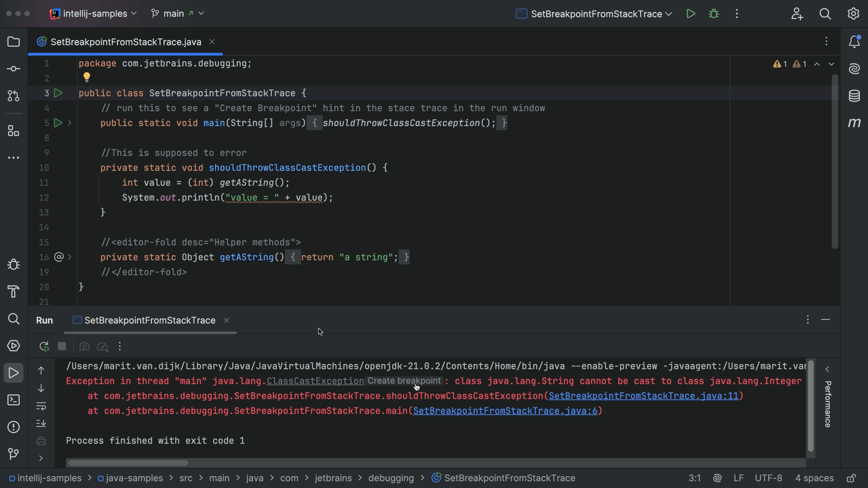Open the Commit tool window
The height and width of the screenshot is (488, 868).
pyautogui.click(x=14, y=68)
